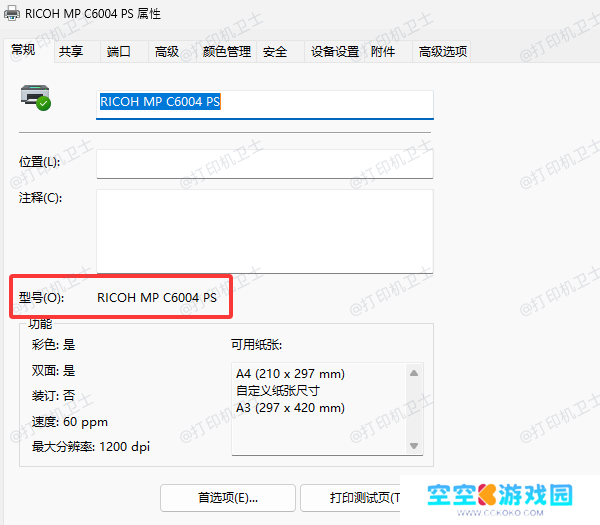
Task: Click the printer icon with green checkmark
Action: 35,97
